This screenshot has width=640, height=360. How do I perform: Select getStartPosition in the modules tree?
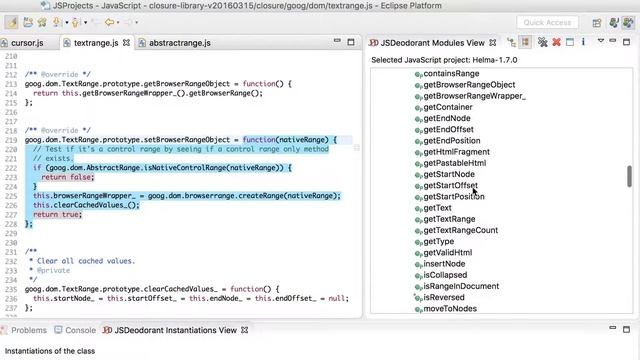453,196
